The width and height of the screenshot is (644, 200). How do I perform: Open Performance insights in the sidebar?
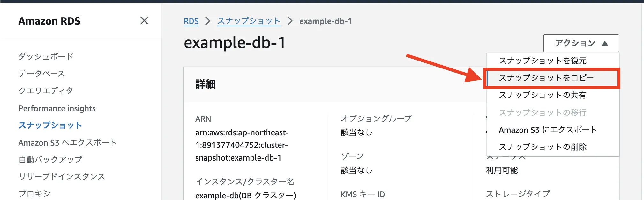[x=57, y=108]
